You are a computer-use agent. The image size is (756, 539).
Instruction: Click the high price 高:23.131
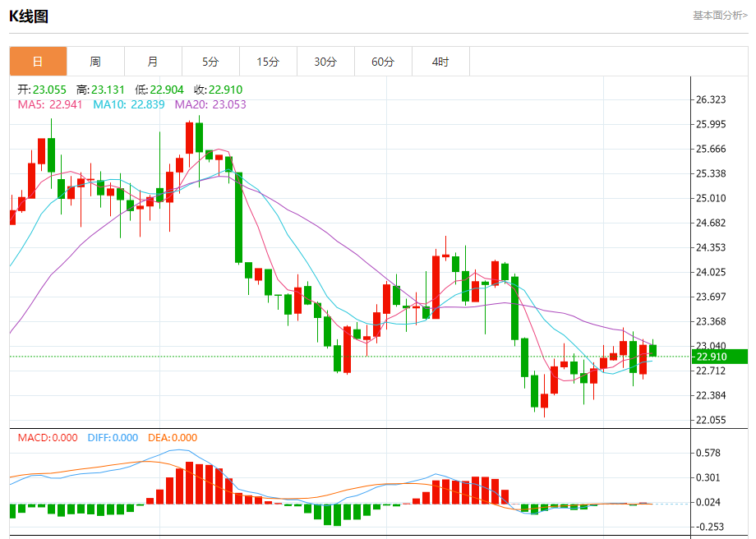[100, 90]
